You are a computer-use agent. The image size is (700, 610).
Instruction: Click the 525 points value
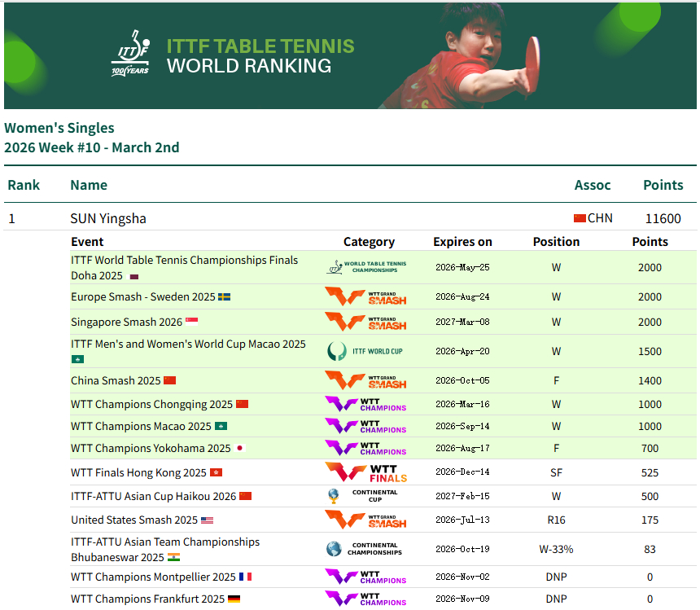point(650,472)
